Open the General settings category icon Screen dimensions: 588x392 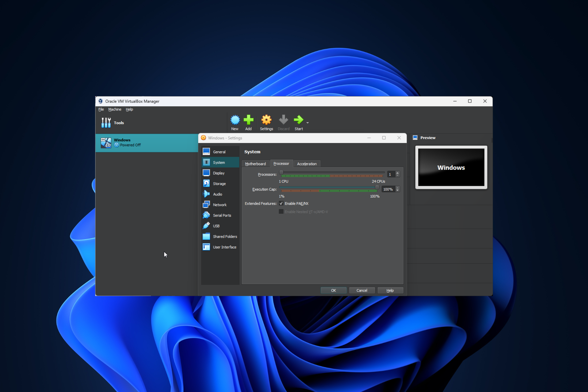206,152
